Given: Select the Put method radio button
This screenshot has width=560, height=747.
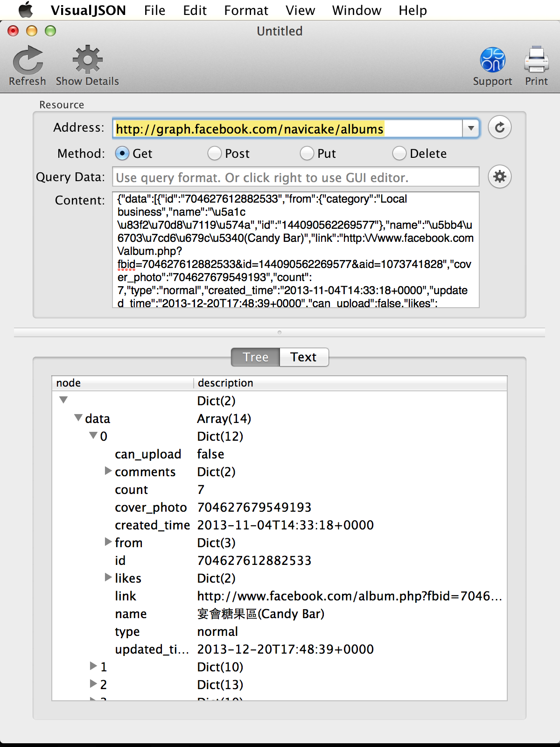Looking at the screenshot, I should pyautogui.click(x=307, y=153).
